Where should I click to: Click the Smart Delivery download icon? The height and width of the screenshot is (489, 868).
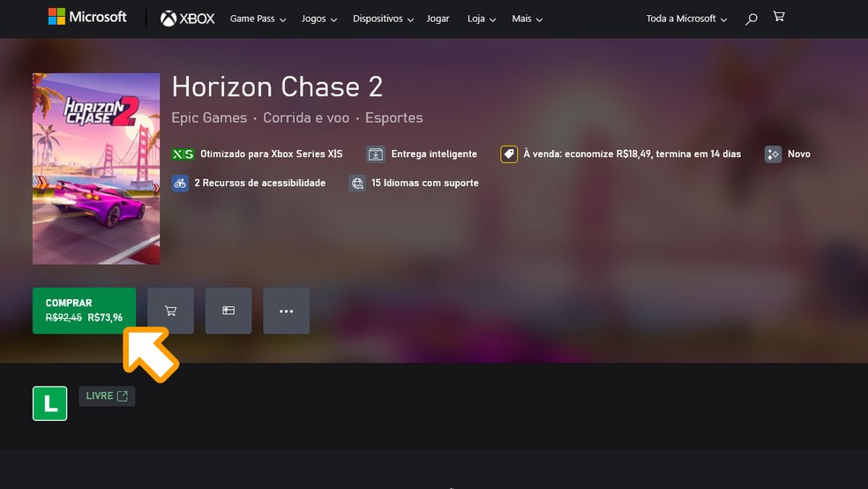coord(375,154)
